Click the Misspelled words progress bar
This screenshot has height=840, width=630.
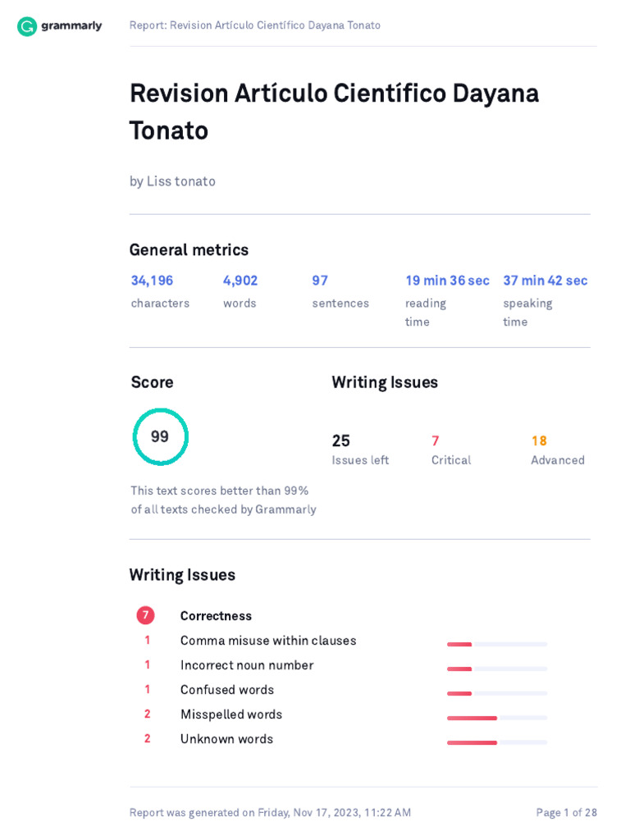click(496, 718)
